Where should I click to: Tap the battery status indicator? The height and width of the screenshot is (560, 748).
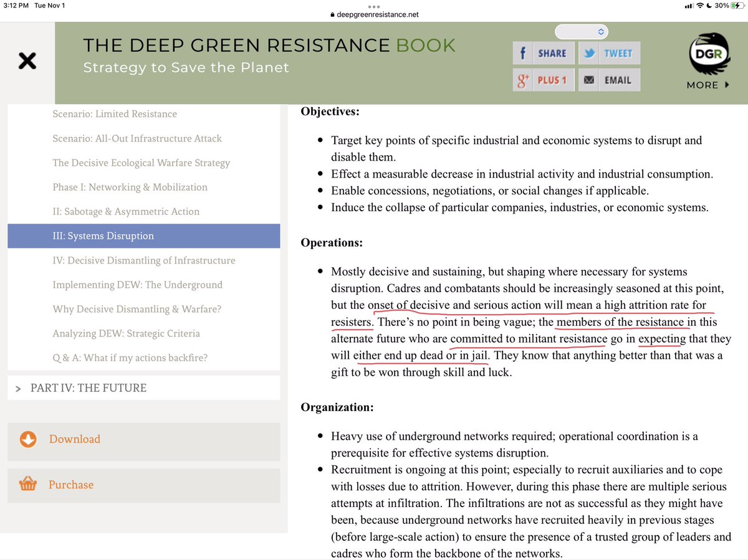[734, 6]
